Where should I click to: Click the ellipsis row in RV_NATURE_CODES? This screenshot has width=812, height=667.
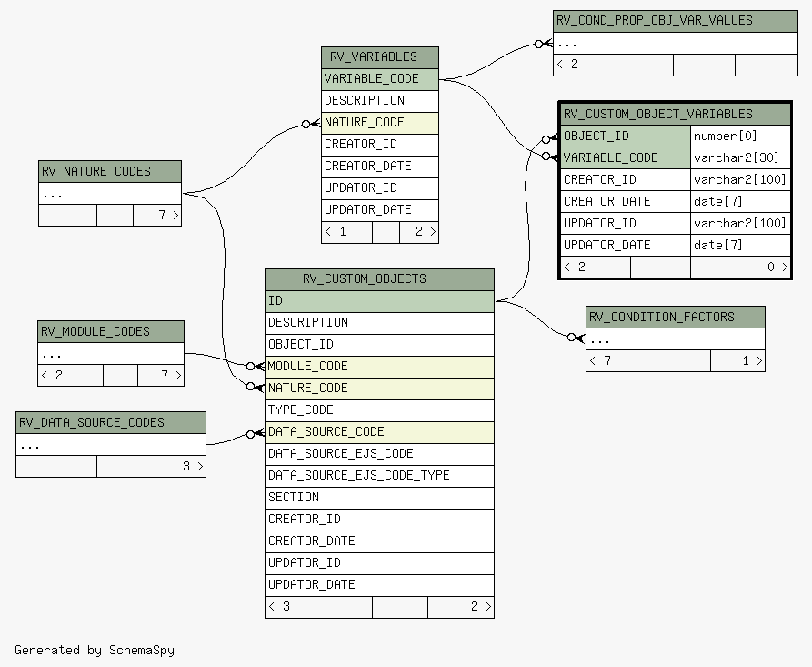coord(110,194)
